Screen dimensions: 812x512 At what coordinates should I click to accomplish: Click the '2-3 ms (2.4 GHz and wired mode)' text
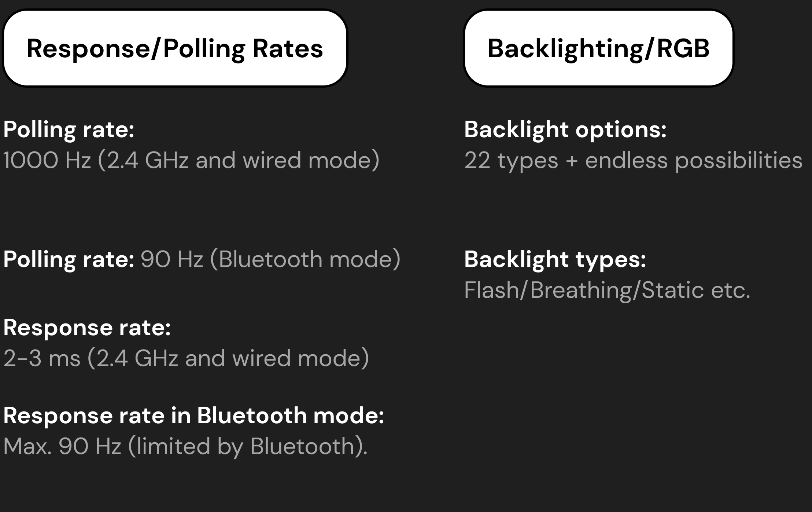pos(186,358)
